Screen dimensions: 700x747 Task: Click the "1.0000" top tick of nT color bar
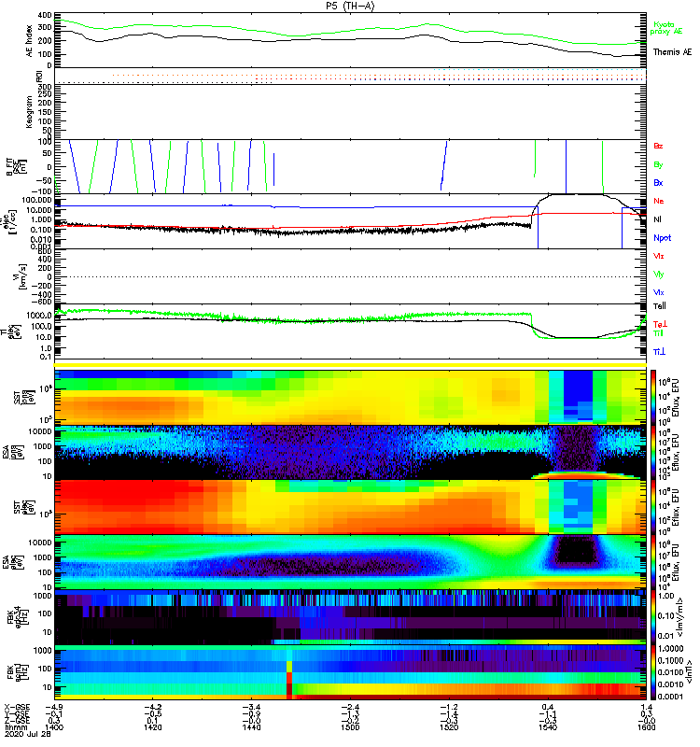[x=670, y=649]
